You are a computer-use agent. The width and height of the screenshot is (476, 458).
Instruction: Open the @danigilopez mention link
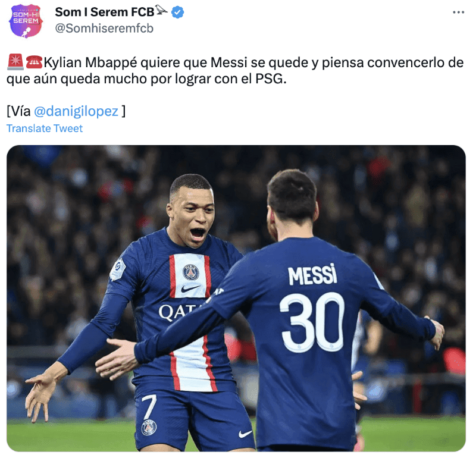[76, 111]
